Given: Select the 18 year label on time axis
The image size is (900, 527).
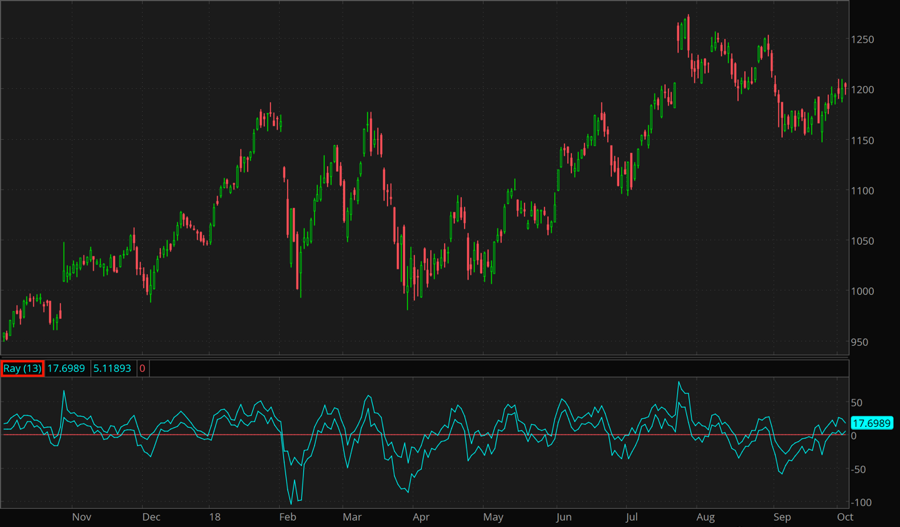Looking at the screenshot, I should (x=216, y=517).
